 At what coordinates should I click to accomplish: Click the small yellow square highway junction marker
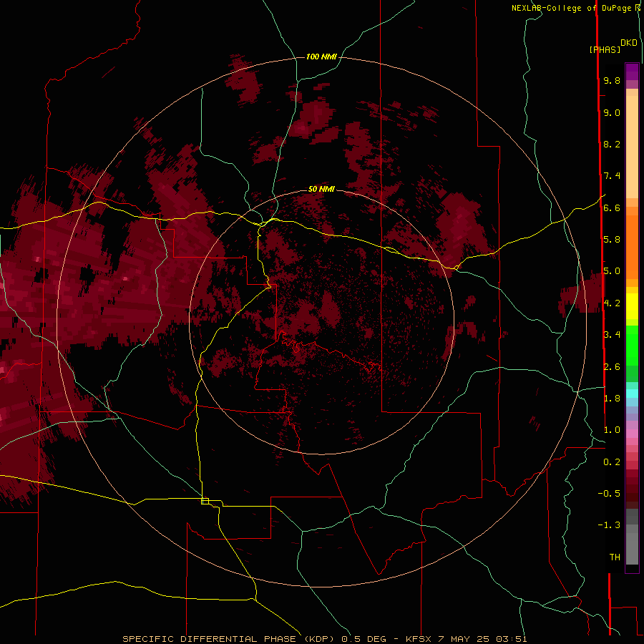(x=205, y=501)
